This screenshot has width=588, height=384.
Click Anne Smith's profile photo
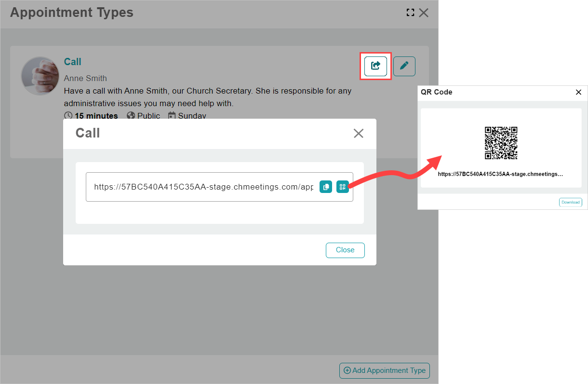[x=40, y=76]
